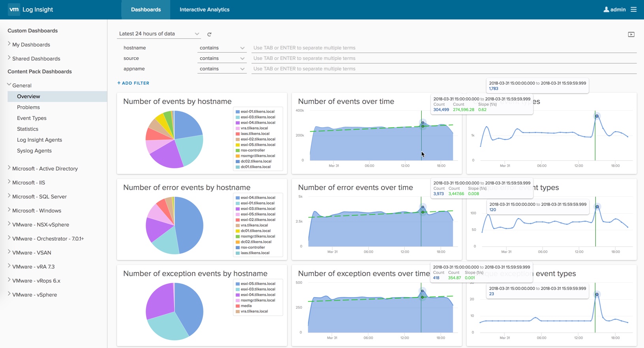Open the time range dropdown showing Latest 24 hours

159,34
